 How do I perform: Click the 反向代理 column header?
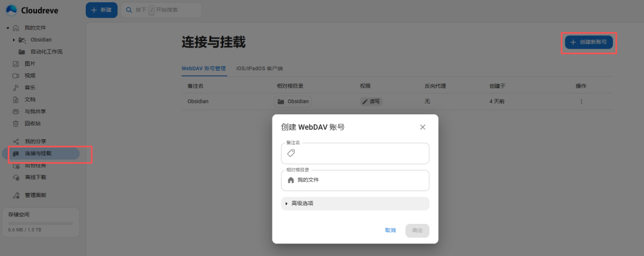click(x=435, y=86)
